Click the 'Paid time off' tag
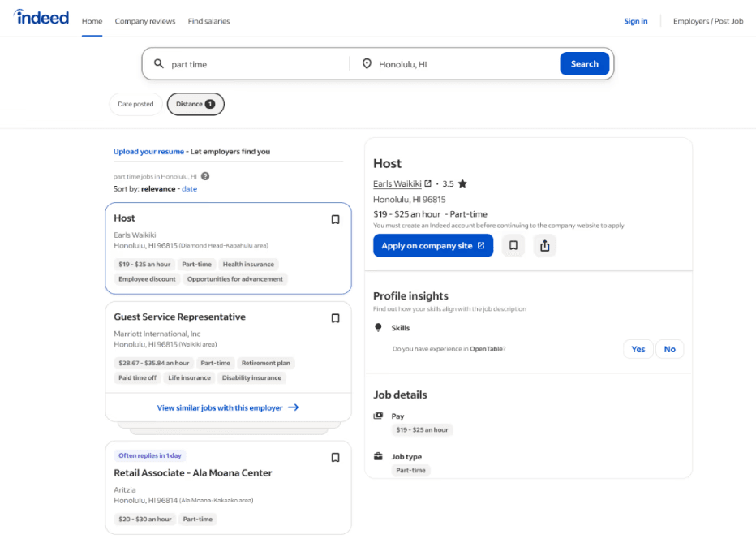This screenshot has height=539, width=756. [x=137, y=377]
